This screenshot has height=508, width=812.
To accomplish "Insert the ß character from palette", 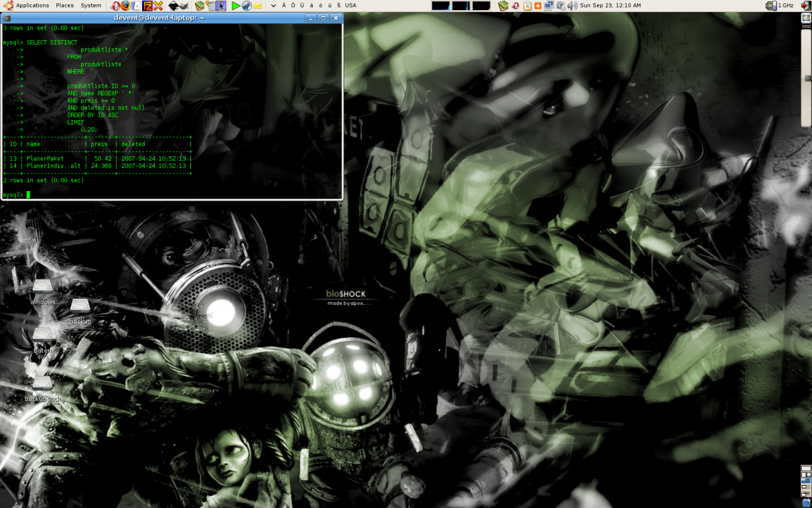I will pos(339,6).
